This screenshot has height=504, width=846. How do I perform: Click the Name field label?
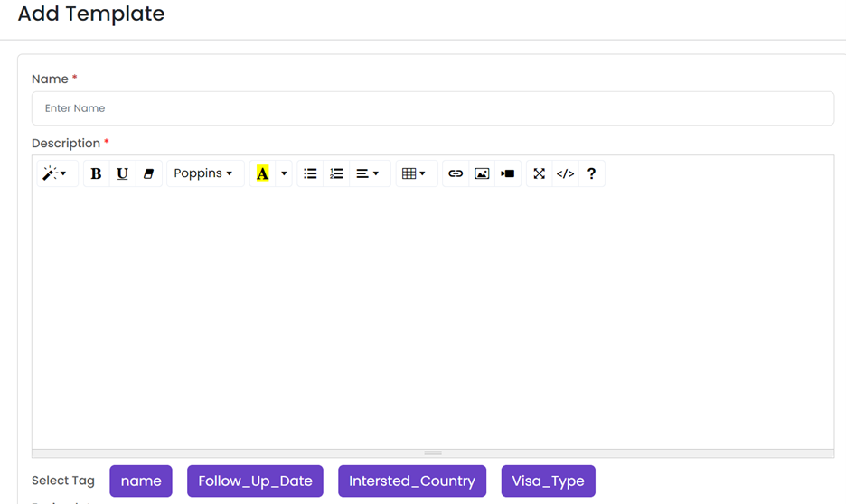click(51, 79)
